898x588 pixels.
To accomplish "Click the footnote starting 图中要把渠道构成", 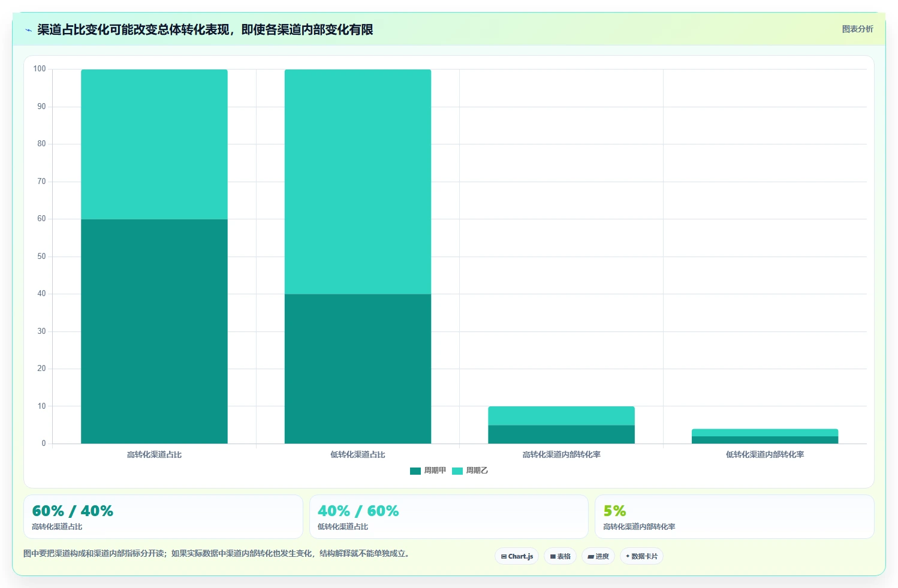I will (x=218, y=554).
